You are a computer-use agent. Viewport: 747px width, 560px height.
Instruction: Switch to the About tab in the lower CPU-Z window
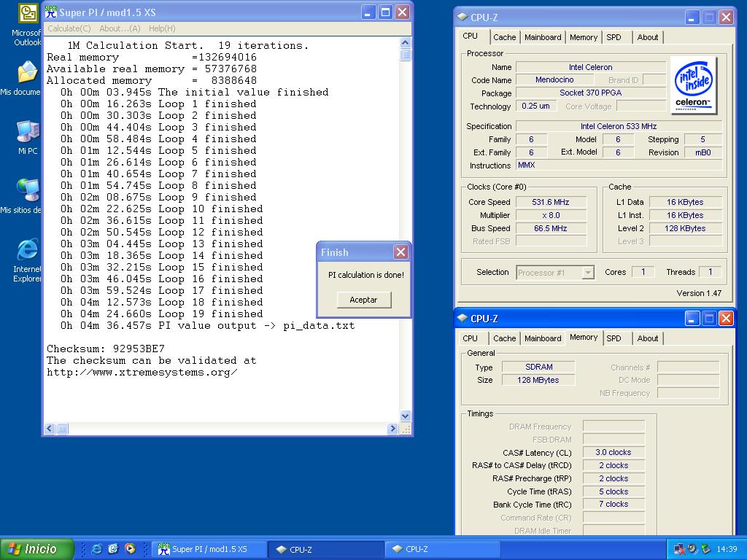pyautogui.click(x=648, y=338)
